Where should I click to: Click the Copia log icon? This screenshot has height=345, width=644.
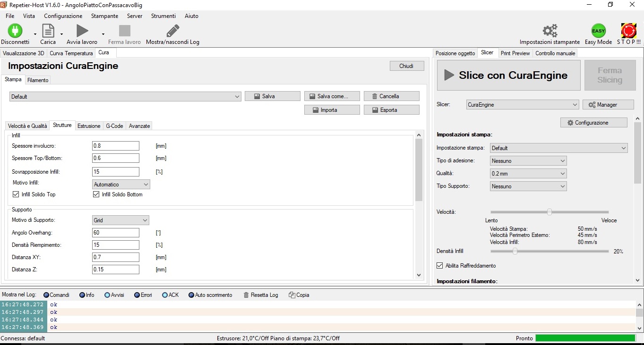pyautogui.click(x=292, y=295)
